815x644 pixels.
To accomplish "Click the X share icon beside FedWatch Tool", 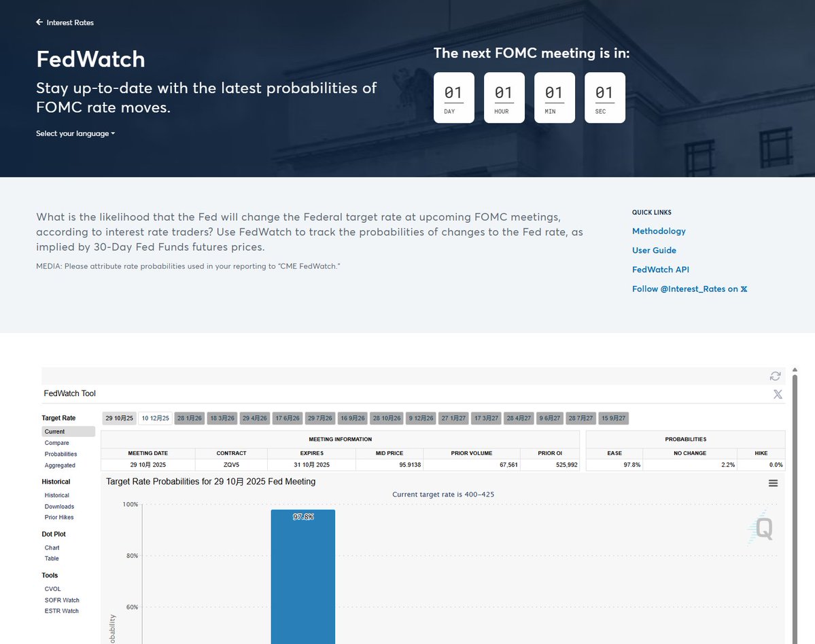I will [x=778, y=394].
